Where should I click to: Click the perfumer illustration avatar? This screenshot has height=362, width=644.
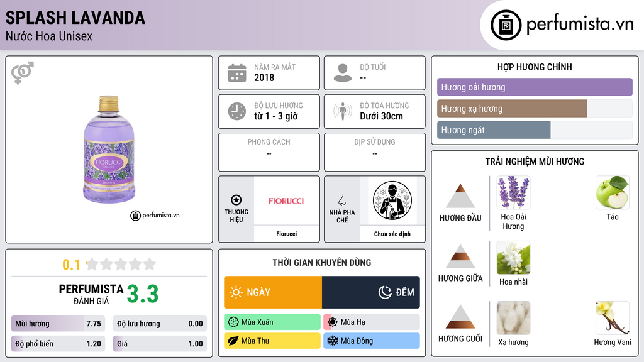392,200
